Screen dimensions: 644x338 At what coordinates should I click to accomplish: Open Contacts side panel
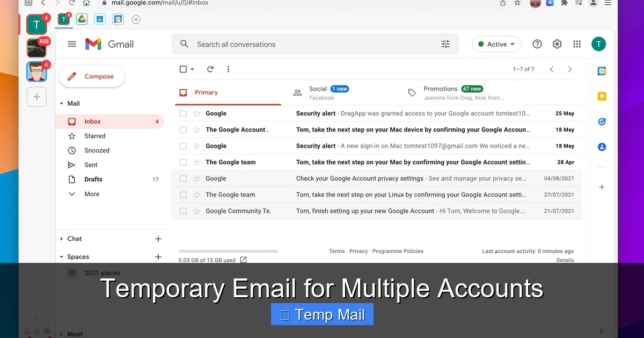pyautogui.click(x=602, y=146)
